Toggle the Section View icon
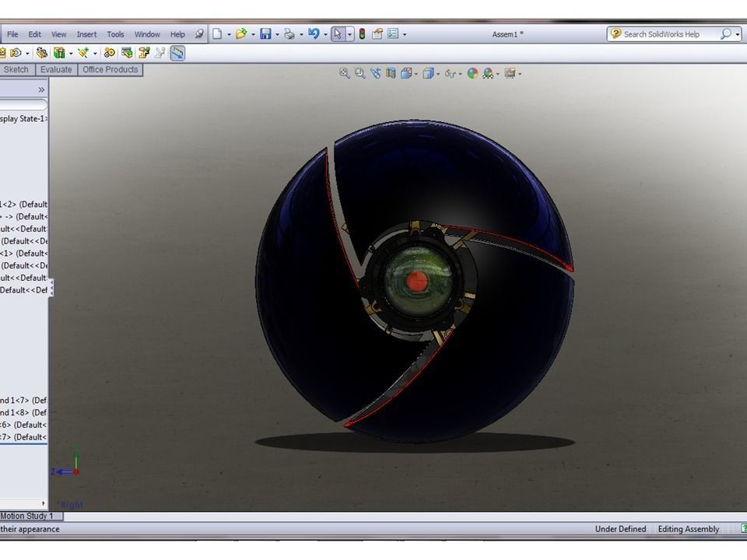 [391, 73]
